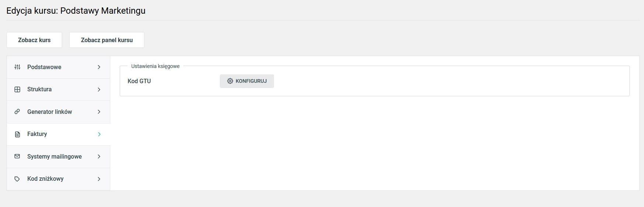
Task: Click the chain link icon for Generator linków
Action: click(17, 112)
